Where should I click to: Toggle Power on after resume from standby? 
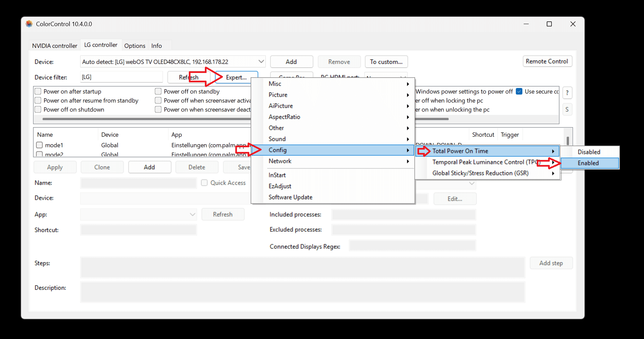[38, 100]
